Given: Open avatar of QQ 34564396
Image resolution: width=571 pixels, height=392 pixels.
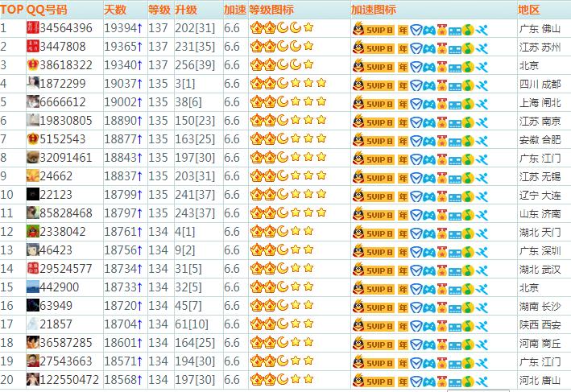Looking at the screenshot, I should point(33,27).
